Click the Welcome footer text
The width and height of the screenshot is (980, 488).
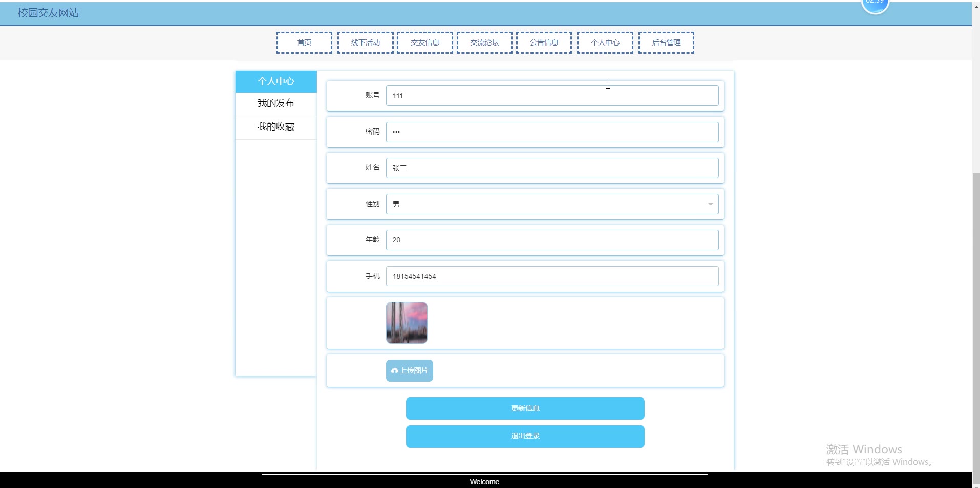pyautogui.click(x=484, y=482)
